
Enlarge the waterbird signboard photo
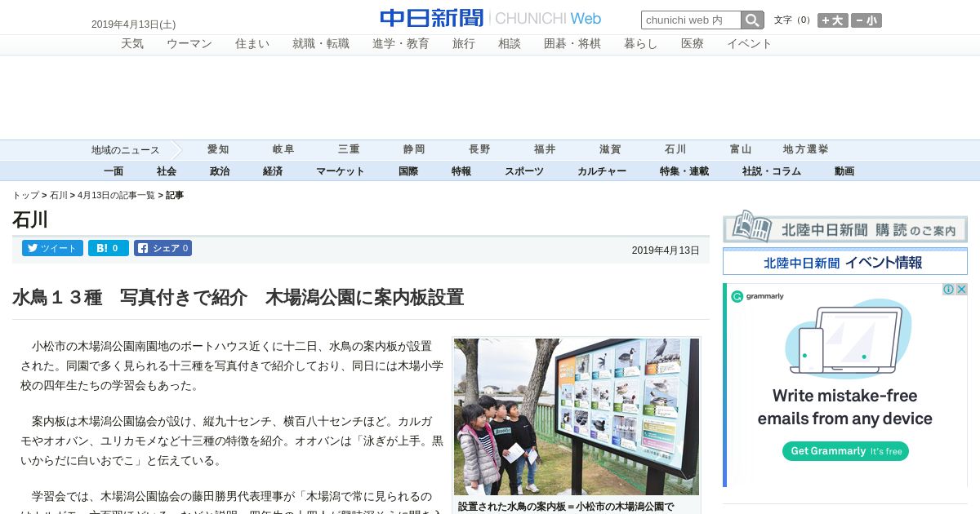click(x=577, y=417)
